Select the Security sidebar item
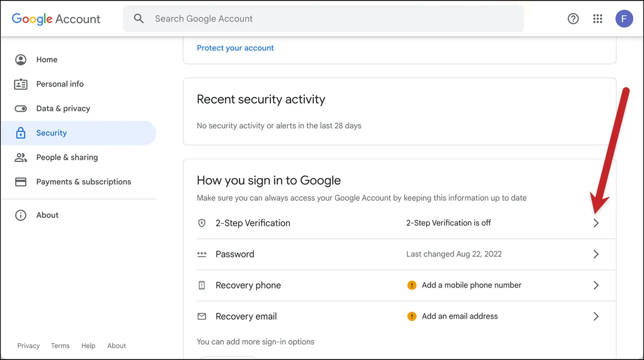The image size is (644, 360). pos(78,133)
